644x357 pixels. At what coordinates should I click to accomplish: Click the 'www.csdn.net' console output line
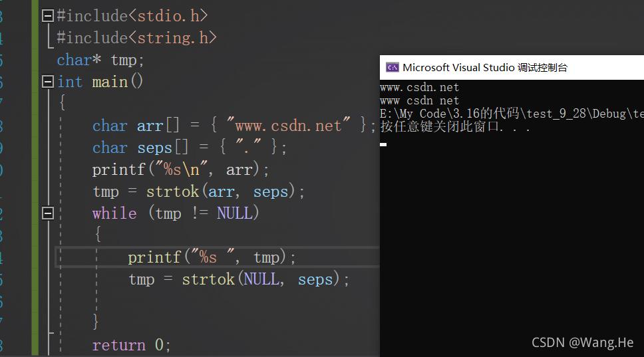tap(419, 87)
